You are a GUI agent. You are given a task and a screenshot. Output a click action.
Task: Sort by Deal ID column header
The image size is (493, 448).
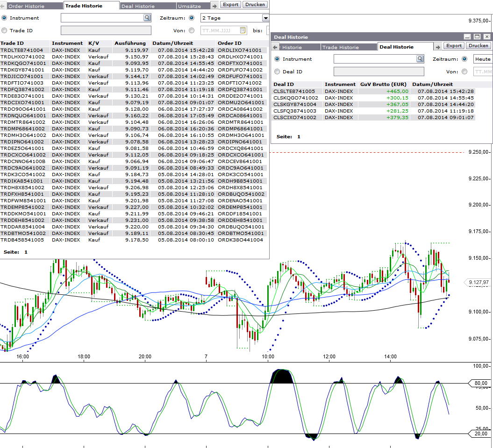pos(284,84)
